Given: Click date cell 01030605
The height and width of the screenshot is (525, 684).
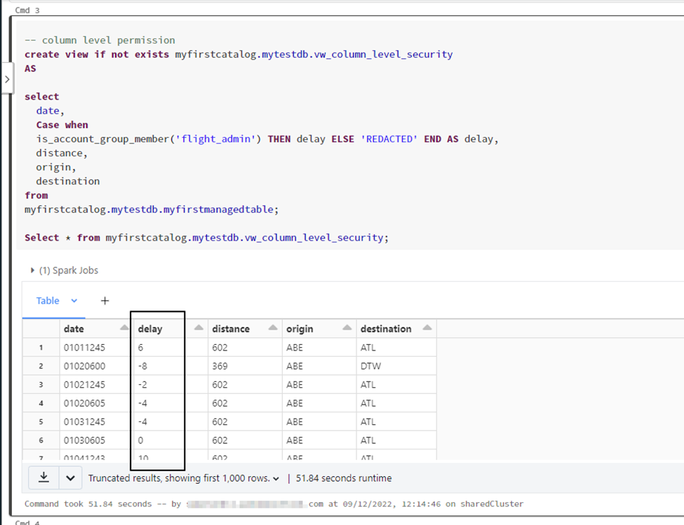Looking at the screenshot, I should pos(96,440).
